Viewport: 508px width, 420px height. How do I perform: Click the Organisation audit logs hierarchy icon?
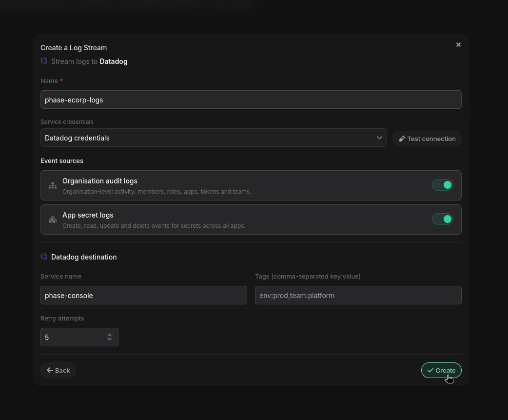coord(53,185)
